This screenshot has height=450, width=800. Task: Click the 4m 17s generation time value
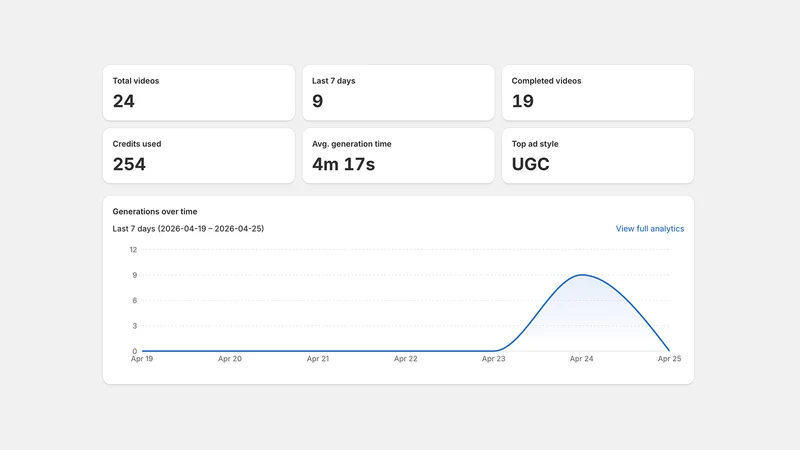tap(343, 164)
